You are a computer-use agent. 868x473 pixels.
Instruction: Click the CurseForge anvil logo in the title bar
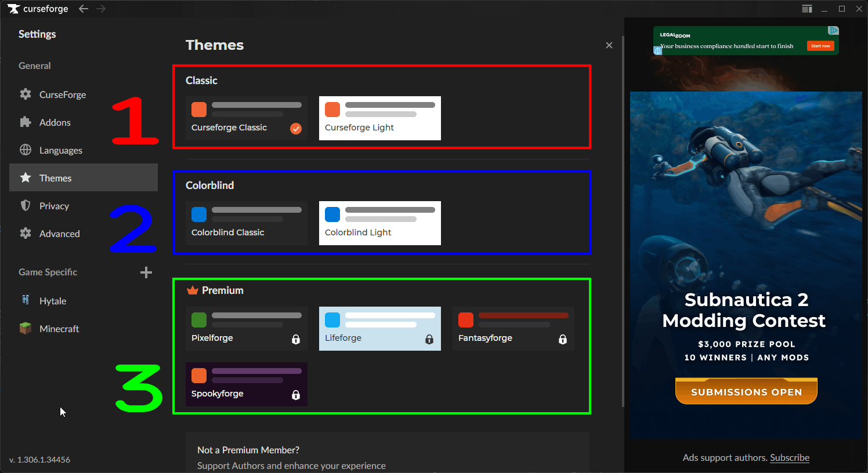[13, 9]
